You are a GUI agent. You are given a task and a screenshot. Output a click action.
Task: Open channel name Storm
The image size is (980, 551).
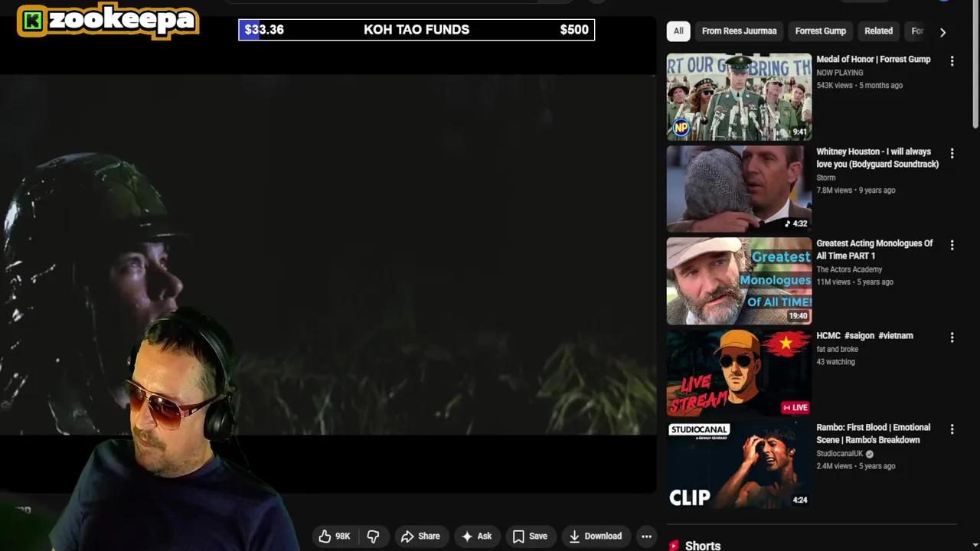coord(825,178)
